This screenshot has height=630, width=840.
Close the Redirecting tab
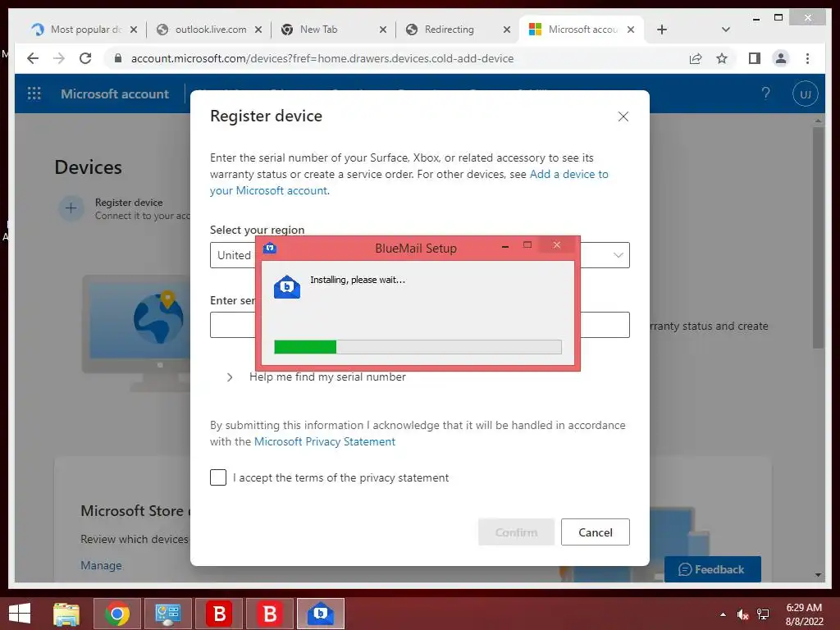507,30
